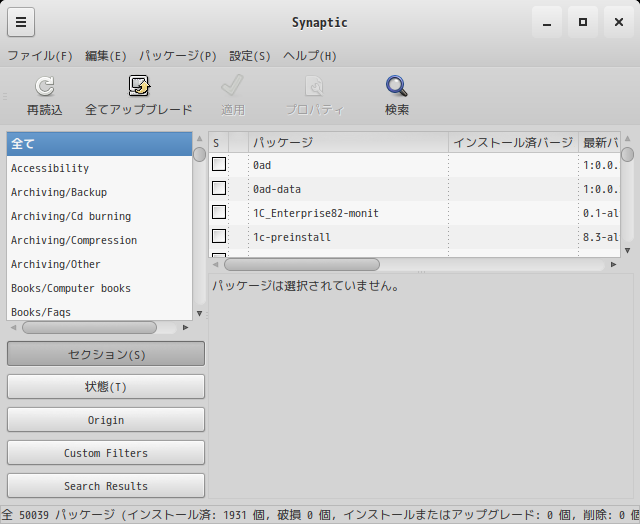Click the section list scroll-down arrow
The height and width of the screenshot is (524, 640).
200,313
